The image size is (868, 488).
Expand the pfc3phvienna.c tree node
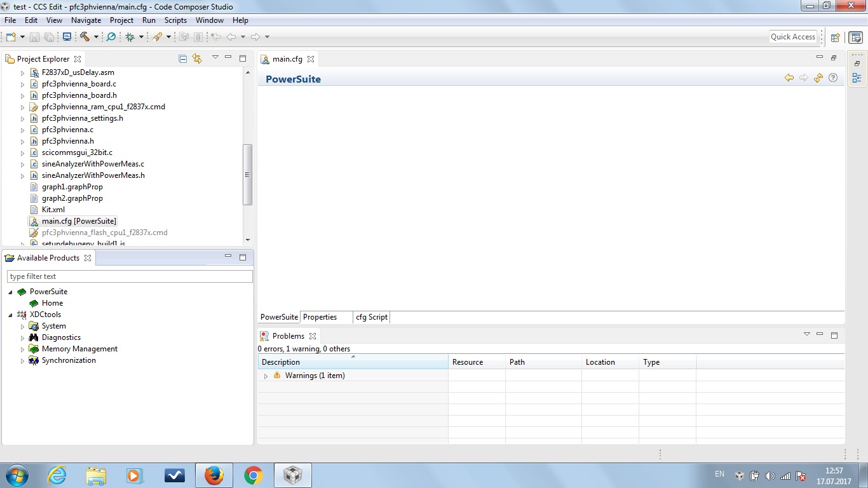[x=23, y=130]
